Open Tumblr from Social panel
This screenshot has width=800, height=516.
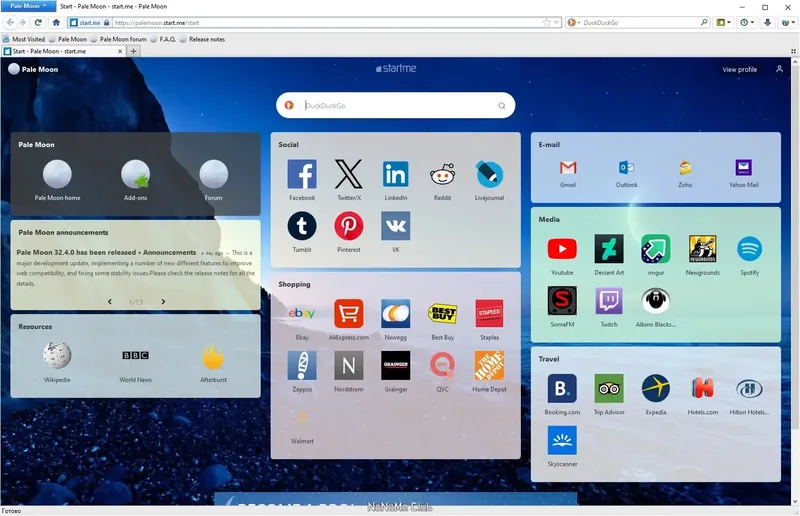click(302, 226)
